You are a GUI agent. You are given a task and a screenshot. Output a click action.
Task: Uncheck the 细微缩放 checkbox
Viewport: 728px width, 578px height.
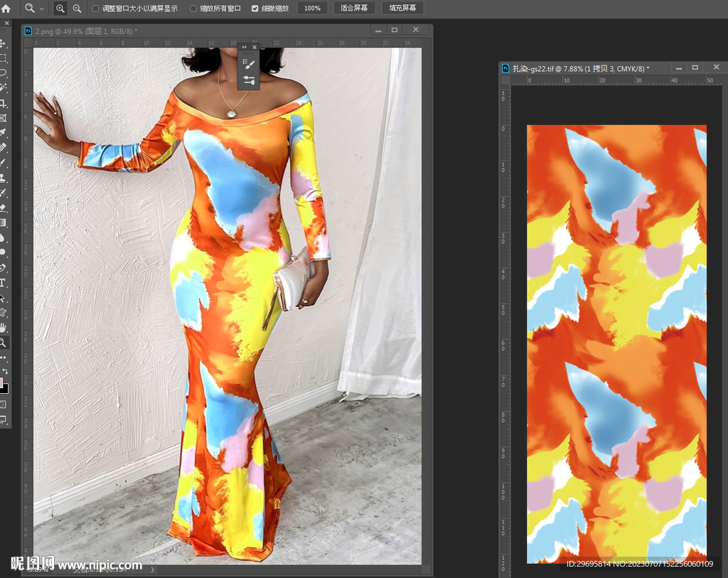tap(255, 9)
